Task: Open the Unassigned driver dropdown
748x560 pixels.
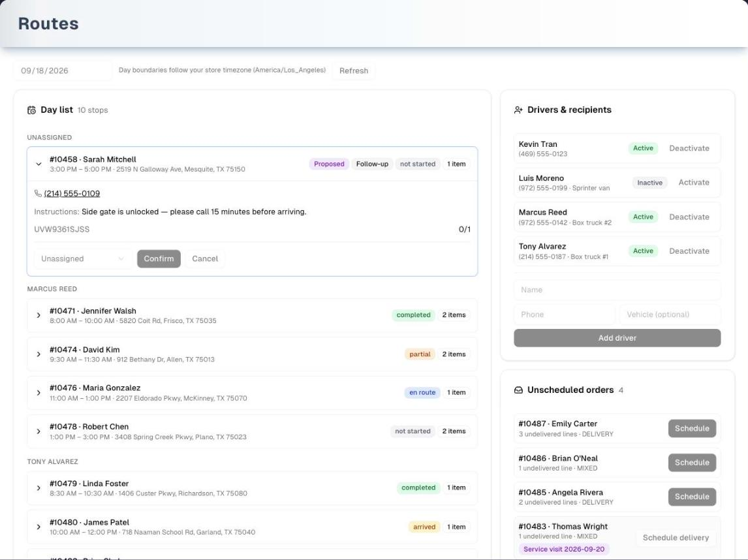Action: tap(83, 258)
